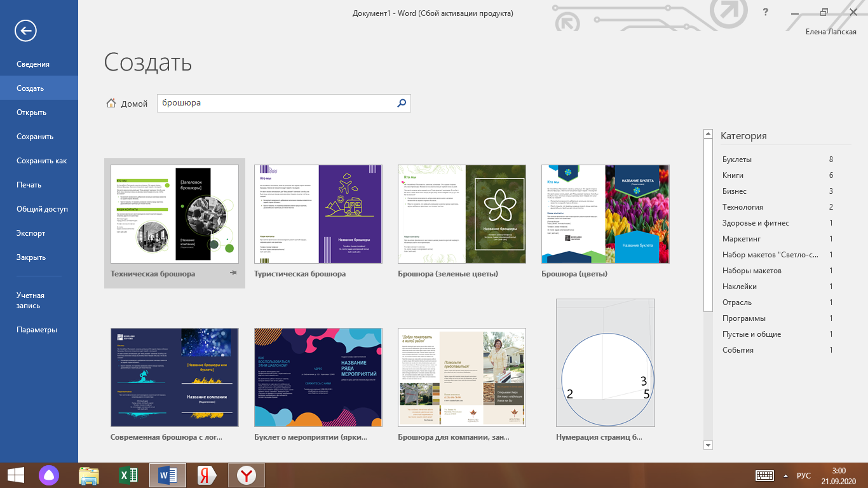Pick Брошюра (зеленые цветы) template

click(462, 214)
